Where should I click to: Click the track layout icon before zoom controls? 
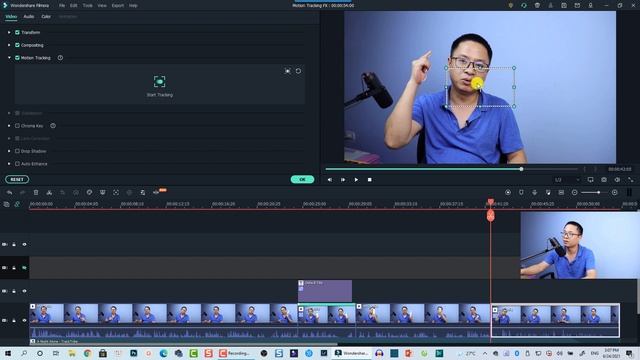(561, 192)
